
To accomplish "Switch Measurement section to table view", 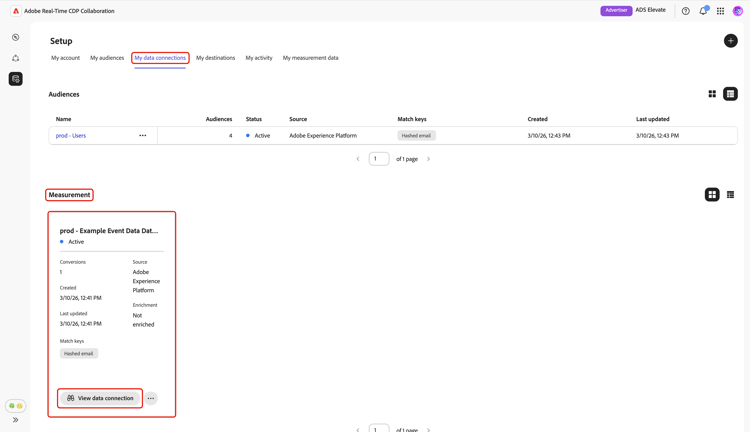I will point(730,195).
